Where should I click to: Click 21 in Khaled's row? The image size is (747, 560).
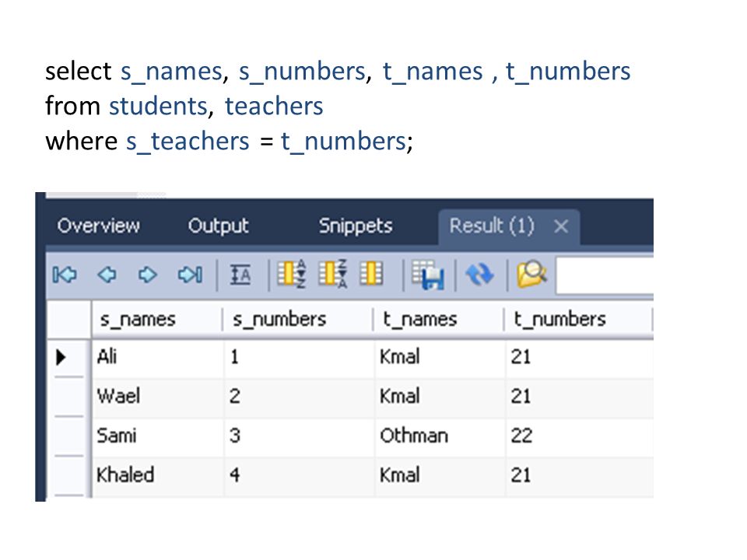pyautogui.click(x=580, y=476)
